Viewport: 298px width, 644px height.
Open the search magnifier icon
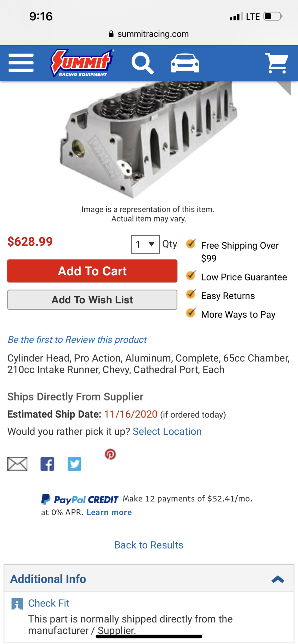point(142,64)
